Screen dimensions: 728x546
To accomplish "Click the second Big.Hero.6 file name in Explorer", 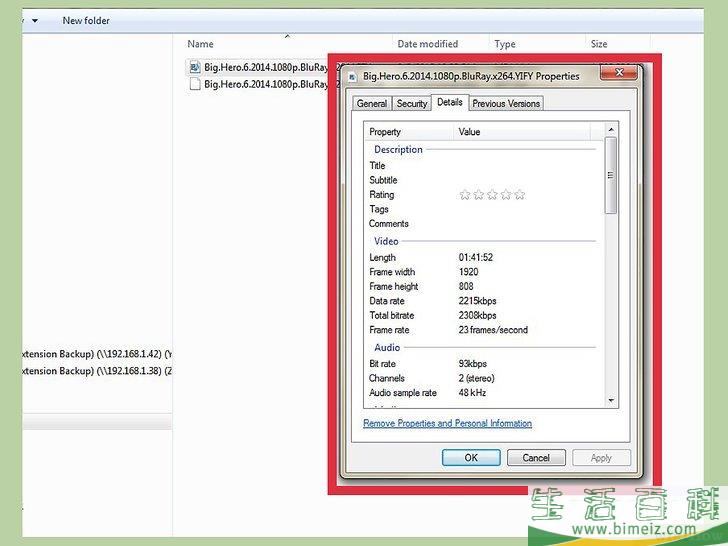I will [266, 84].
